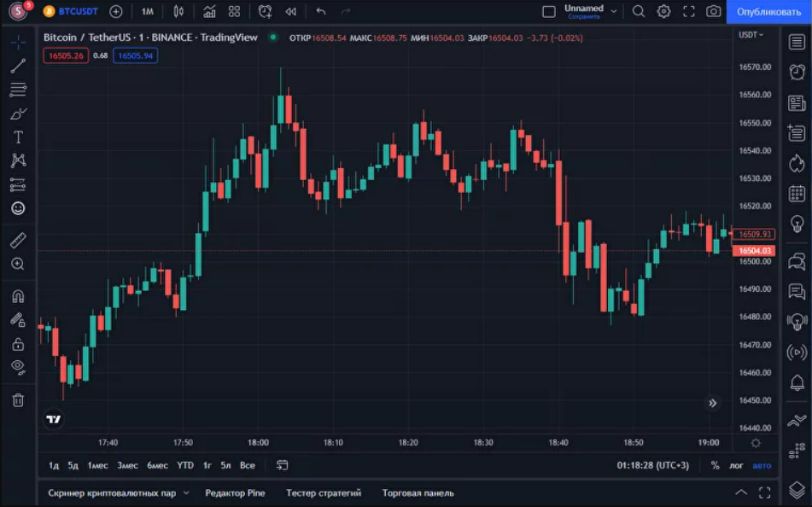
Task: Open the Indicators panel in top toolbar
Action: 208,12
